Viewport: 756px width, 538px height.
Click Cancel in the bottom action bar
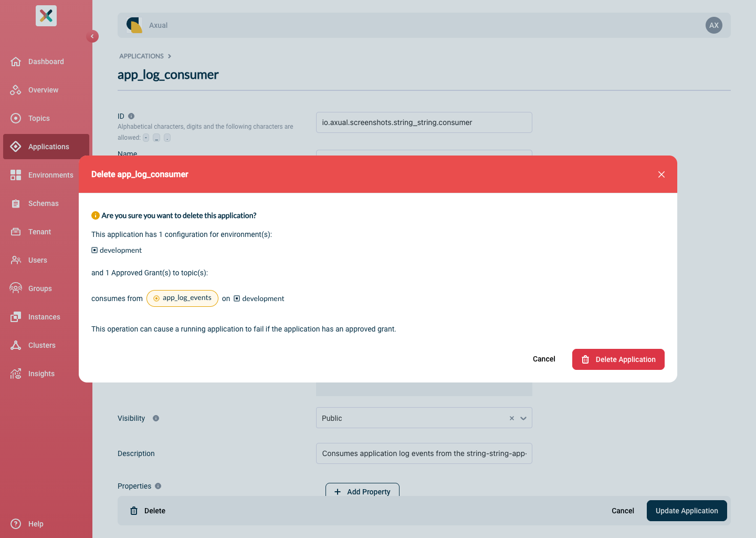pyautogui.click(x=623, y=511)
